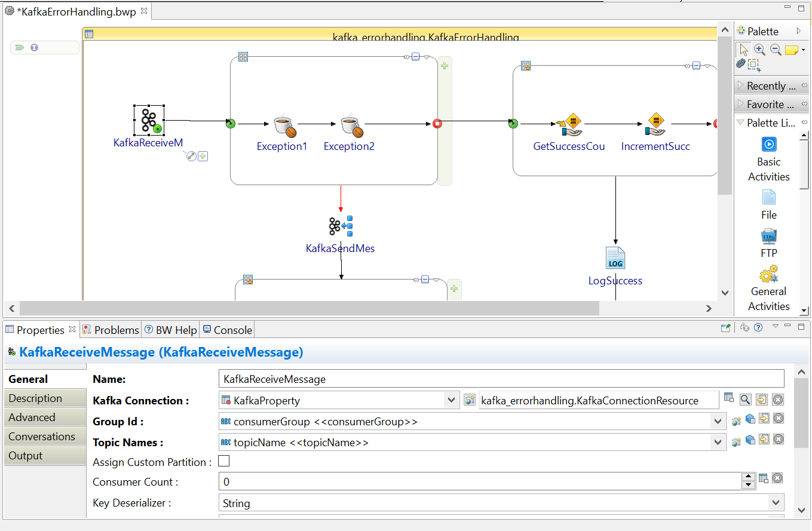Open the Topic Names dropdown arrow

point(718,443)
